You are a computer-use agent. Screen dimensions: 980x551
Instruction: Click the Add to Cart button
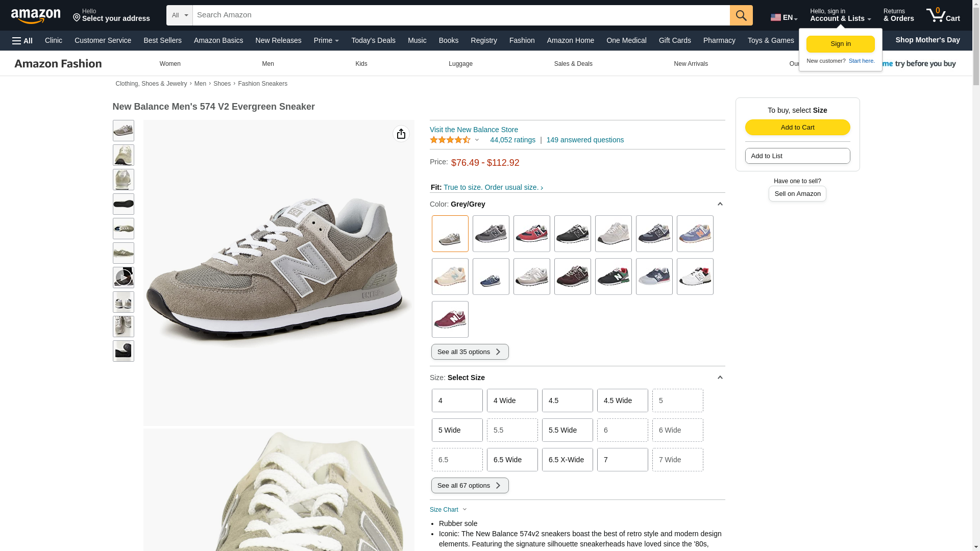[797, 128]
